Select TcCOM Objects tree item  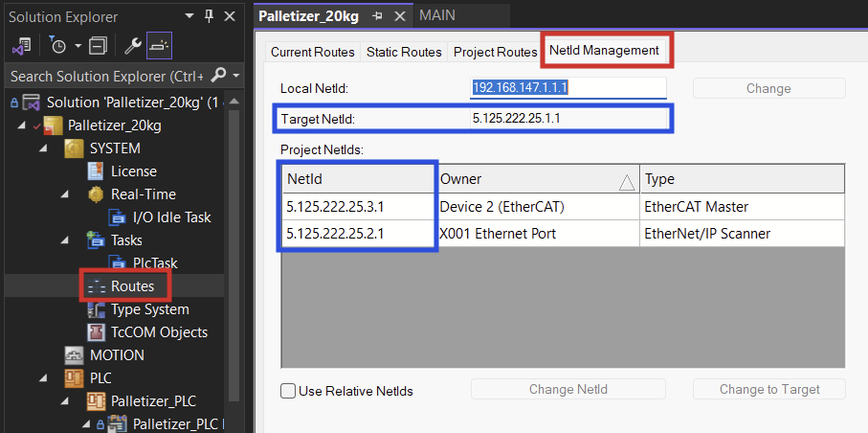pyautogui.click(x=160, y=332)
